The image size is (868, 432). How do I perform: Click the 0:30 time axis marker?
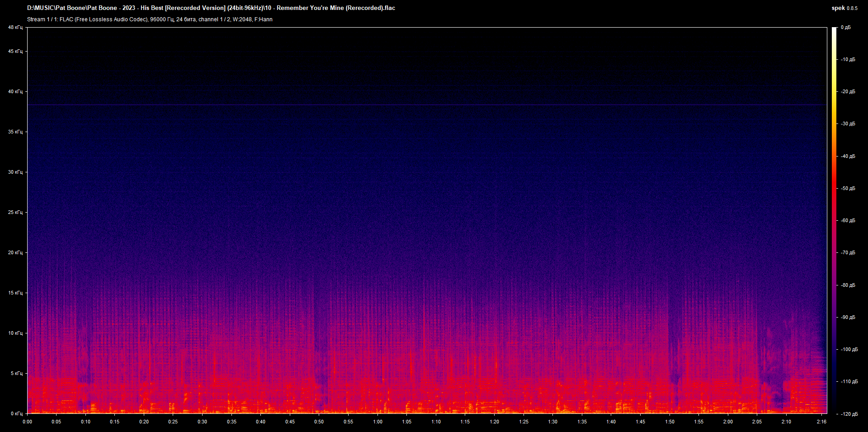pos(202,422)
